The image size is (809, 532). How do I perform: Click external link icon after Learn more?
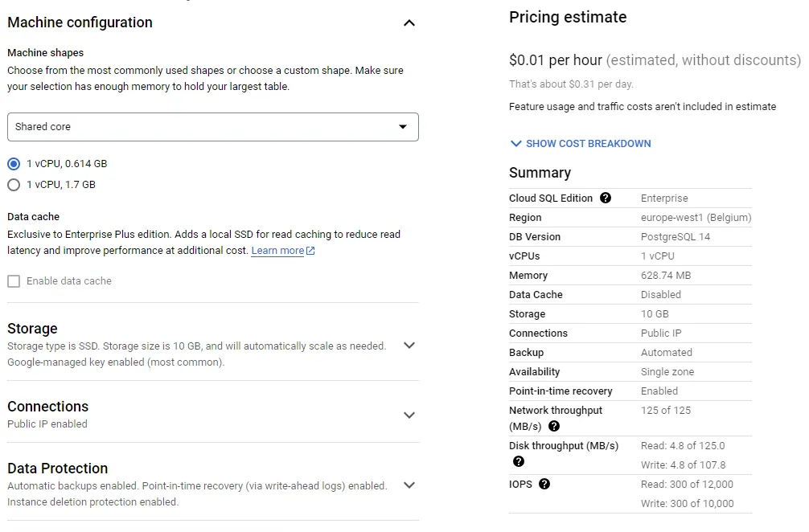coord(311,252)
